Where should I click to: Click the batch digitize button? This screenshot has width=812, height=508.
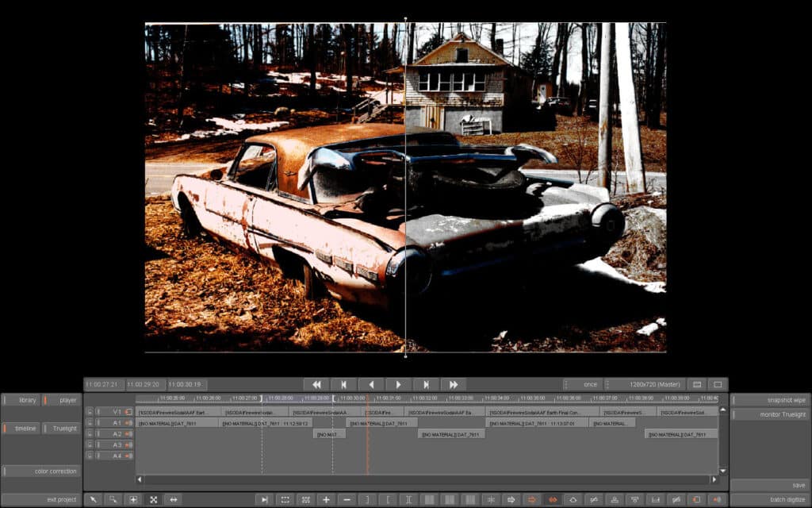(x=770, y=500)
